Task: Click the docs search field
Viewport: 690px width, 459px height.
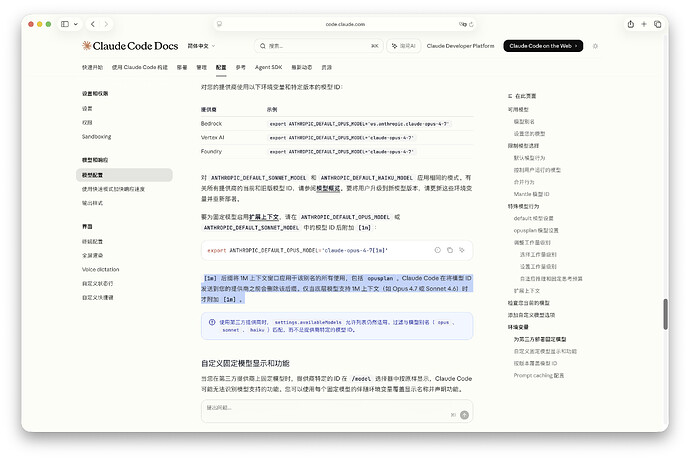Action: pos(319,46)
